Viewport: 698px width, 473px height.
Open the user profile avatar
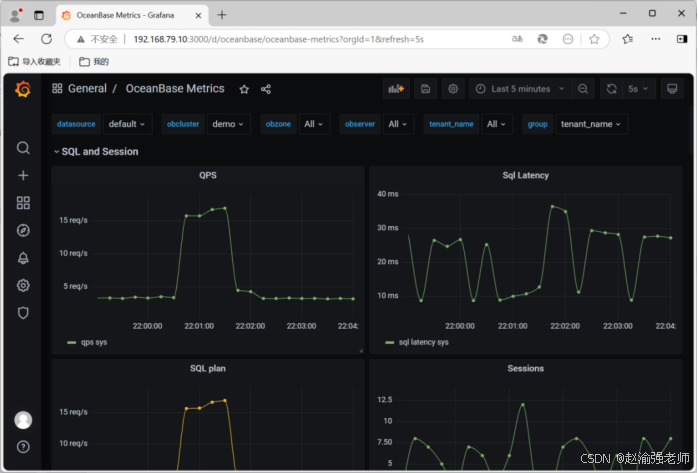coord(23,420)
